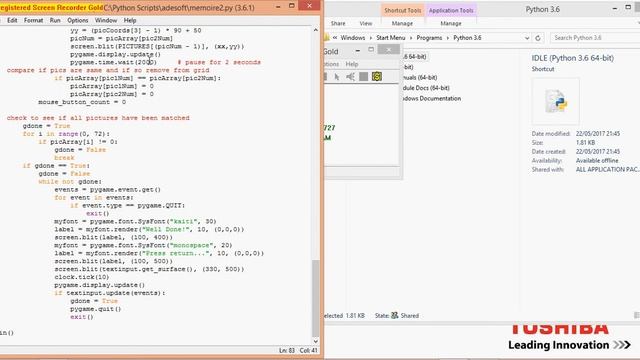Click the audio speaker icon in recorder toolbar
This screenshot has height=360, width=640.
point(350,77)
